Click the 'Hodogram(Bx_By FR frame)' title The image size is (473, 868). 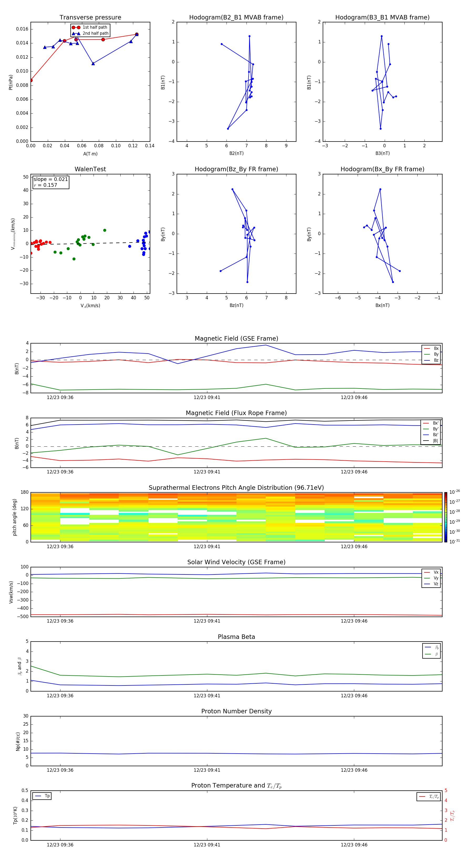click(x=382, y=169)
